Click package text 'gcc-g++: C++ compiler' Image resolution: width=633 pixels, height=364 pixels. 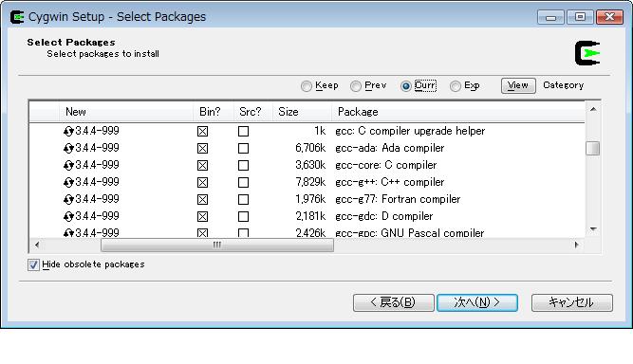click(x=389, y=182)
